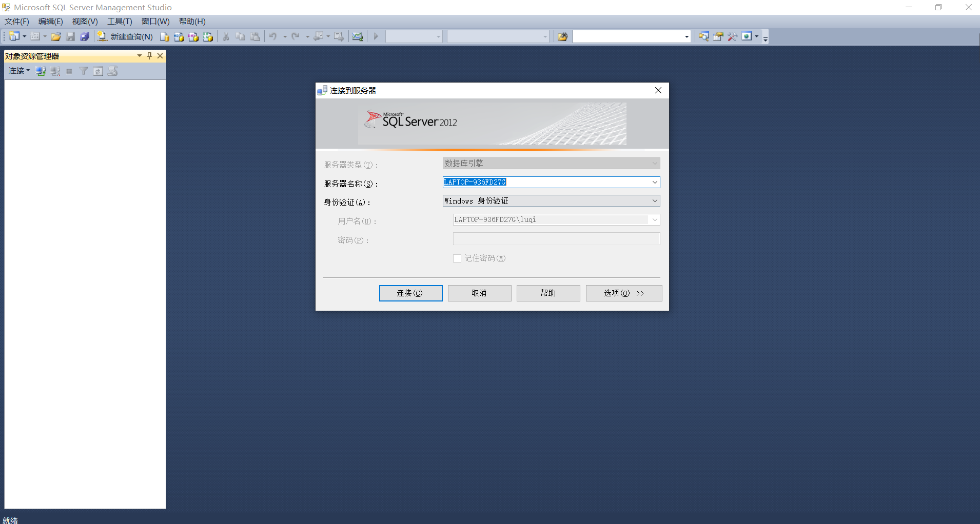Image resolution: width=980 pixels, height=524 pixels.
Task: Open the find combo box dropdown arrow
Action: pos(687,36)
